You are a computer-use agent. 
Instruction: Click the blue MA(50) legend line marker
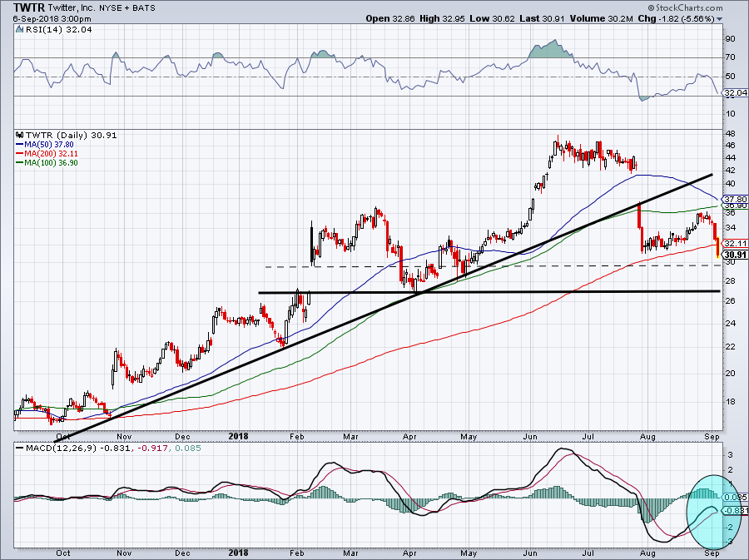point(20,144)
